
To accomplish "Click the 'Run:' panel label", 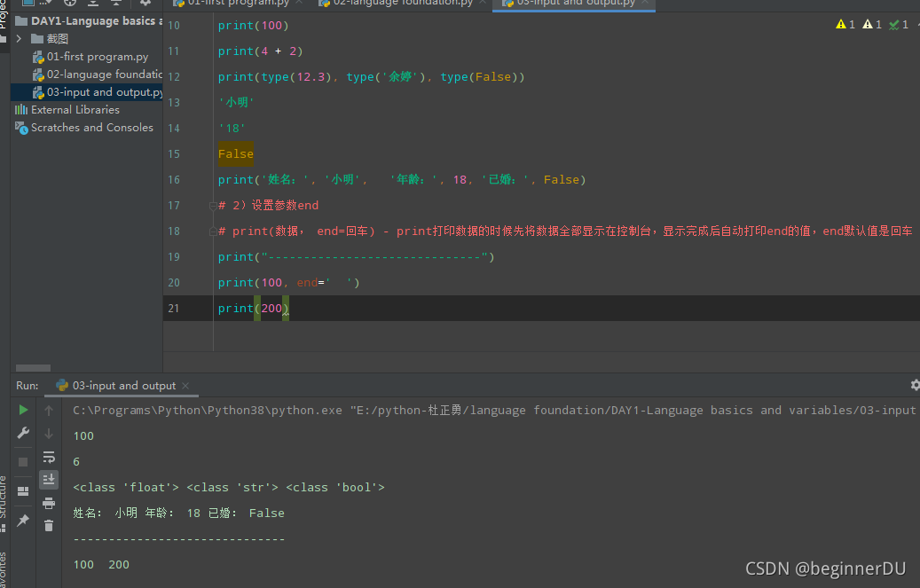I will pyautogui.click(x=27, y=386).
